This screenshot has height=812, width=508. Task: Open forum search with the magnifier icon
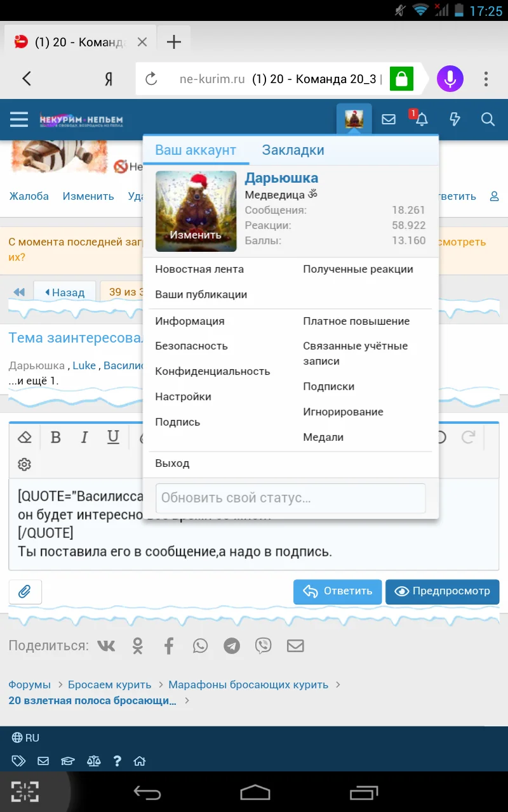[x=488, y=119]
